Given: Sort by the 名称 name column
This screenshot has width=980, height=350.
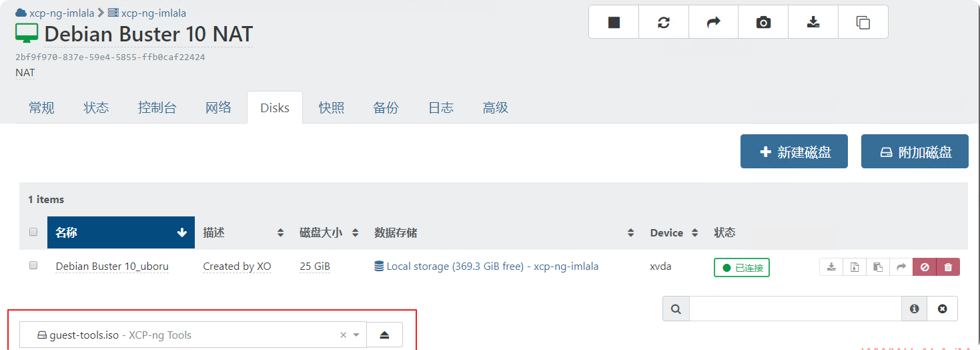Looking at the screenshot, I should click(x=121, y=232).
